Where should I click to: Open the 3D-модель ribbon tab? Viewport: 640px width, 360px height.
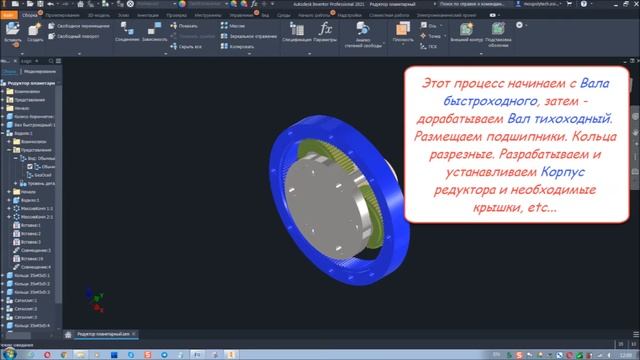coord(99,15)
